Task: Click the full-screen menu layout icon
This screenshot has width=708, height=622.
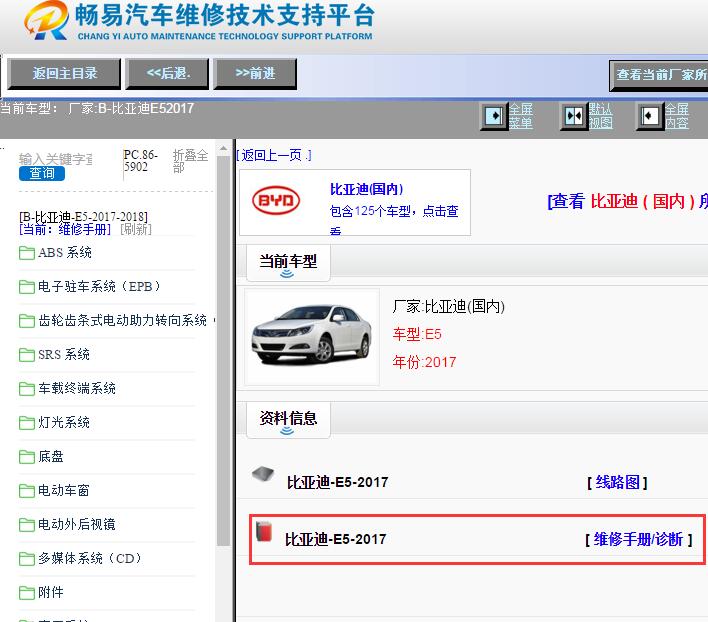Action: tap(494, 116)
